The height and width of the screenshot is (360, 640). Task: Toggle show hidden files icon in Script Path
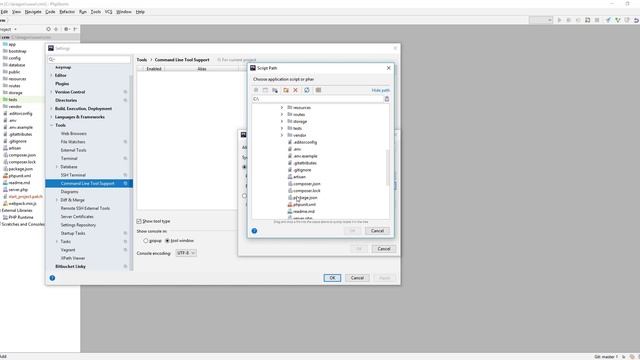tap(318, 90)
